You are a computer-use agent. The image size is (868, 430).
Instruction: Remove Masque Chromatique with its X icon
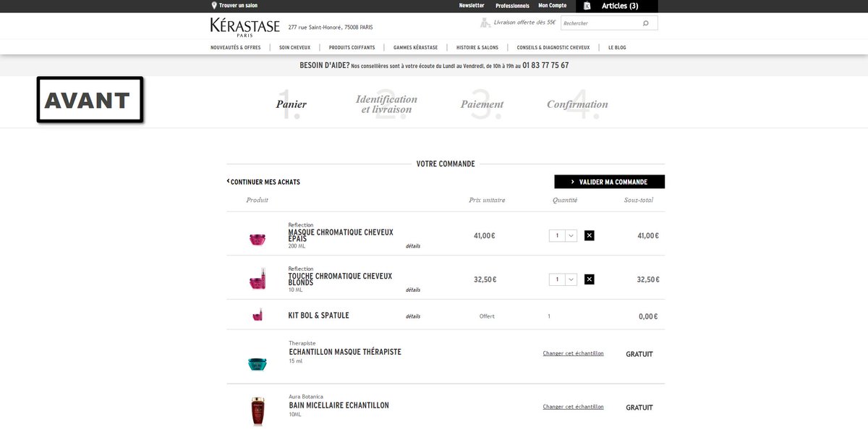[590, 235]
